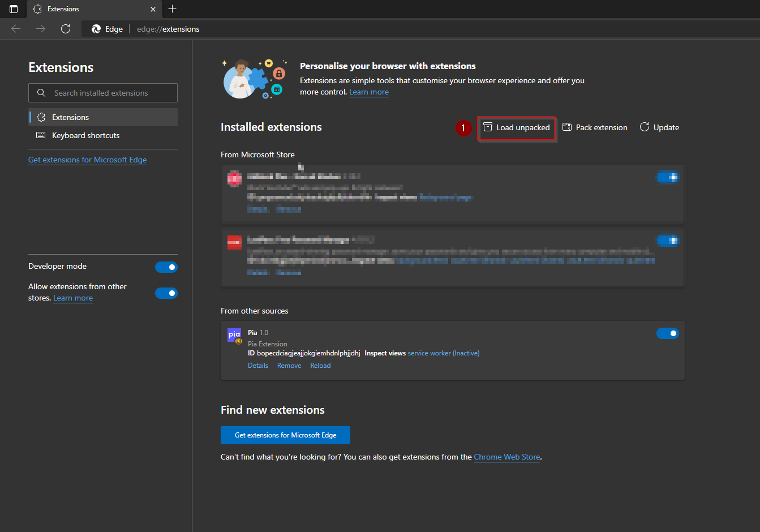Image resolution: width=760 pixels, height=532 pixels.
Task: Click the first blurred extension icon
Action: [x=234, y=178]
